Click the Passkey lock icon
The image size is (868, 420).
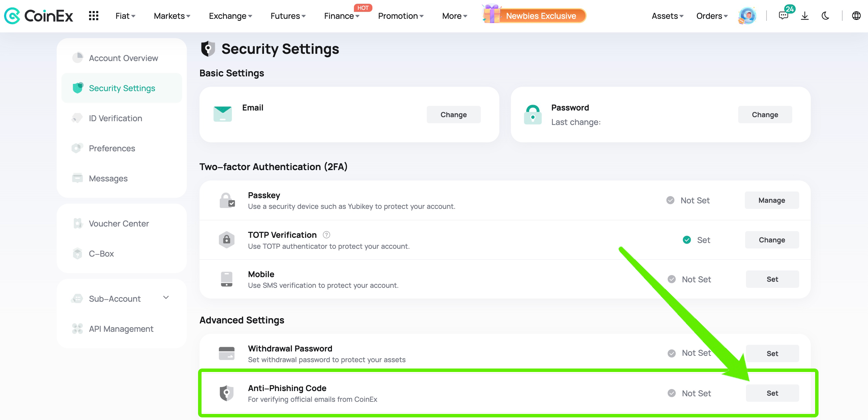click(x=227, y=200)
